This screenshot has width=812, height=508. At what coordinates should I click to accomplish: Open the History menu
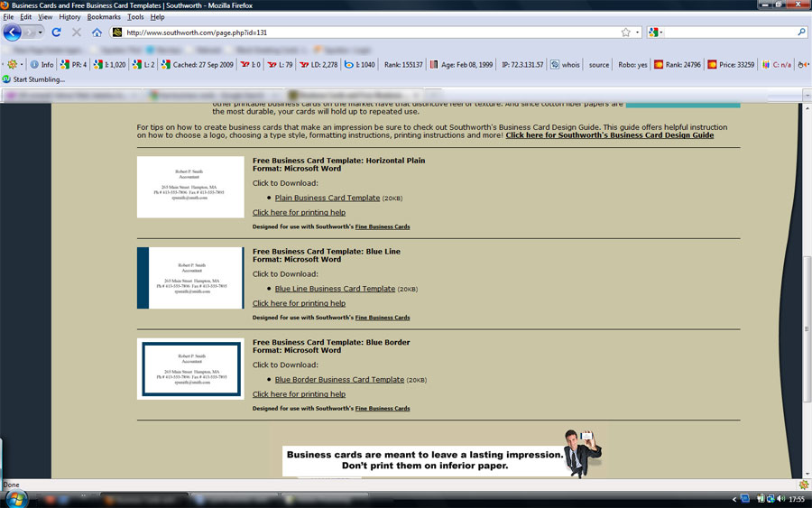(x=69, y=16)
